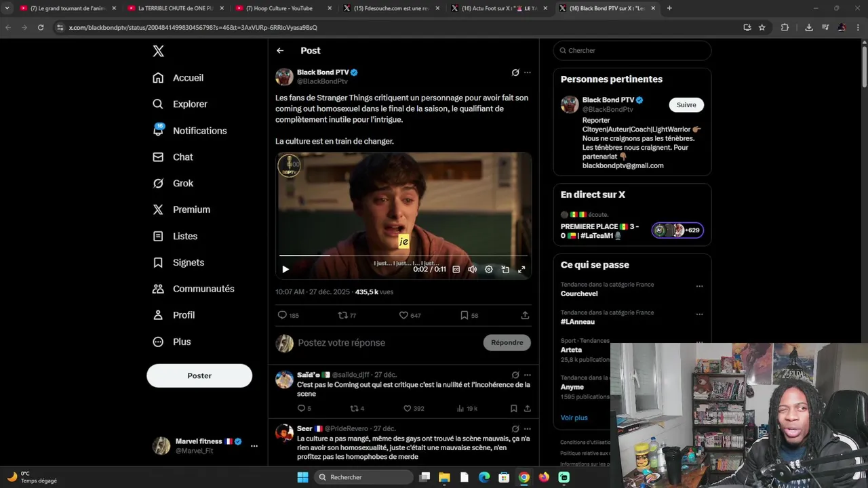
Task: Reload the page
Action: pos(41,27)
